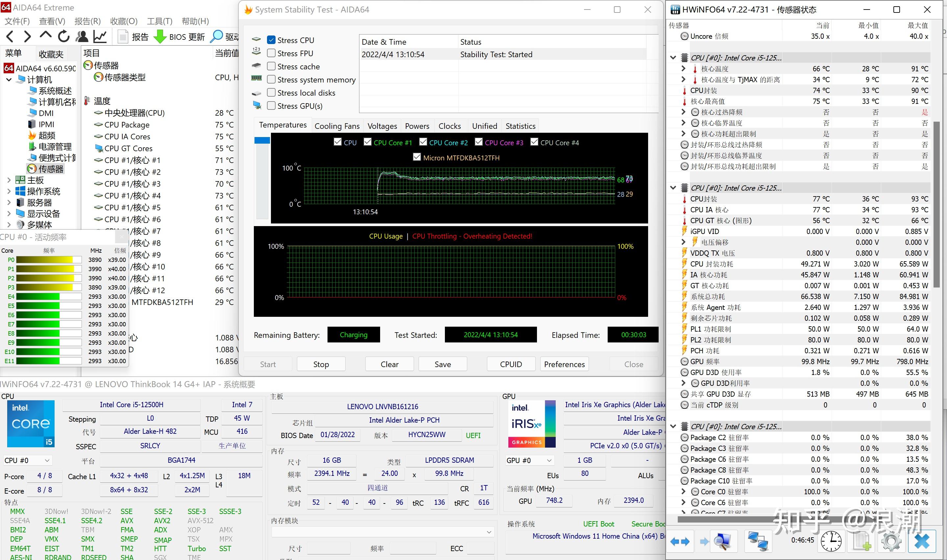Expand 显示设备 node in AIDA64 tree
The height and width of the screenshot is (560, 947).
pyautogui.click(x=9, y=214)
